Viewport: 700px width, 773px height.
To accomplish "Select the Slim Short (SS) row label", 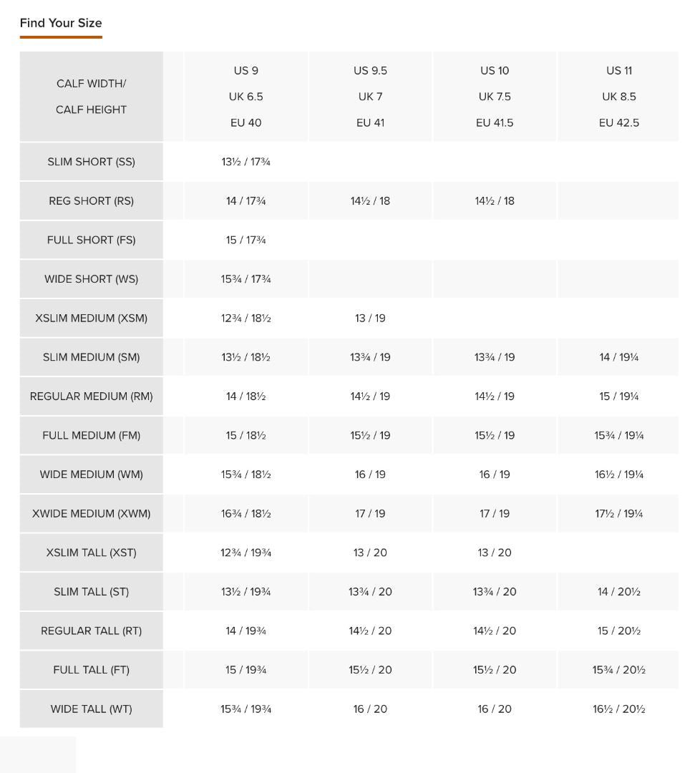I will (91, 162).
